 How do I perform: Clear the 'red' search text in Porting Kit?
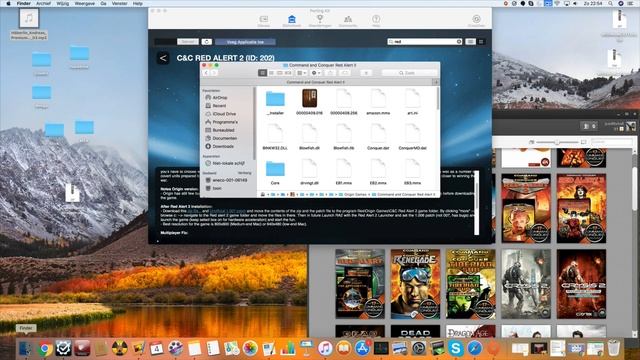pyautogui.click(x=459, y=42)
